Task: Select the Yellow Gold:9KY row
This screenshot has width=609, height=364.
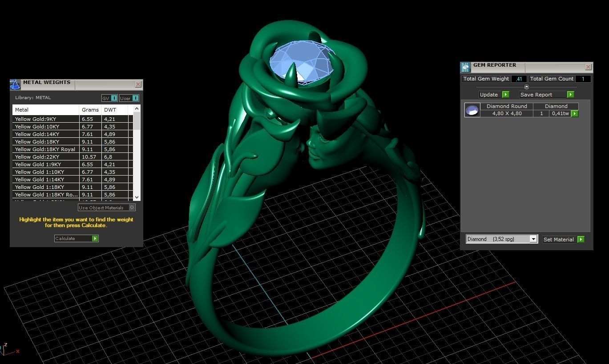Action: (x=73, y=119)
